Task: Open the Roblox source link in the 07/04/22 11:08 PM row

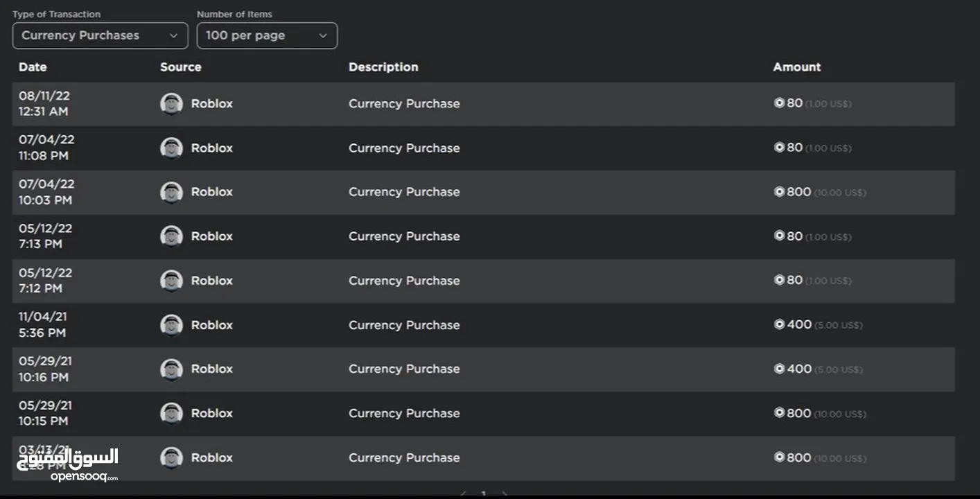Action: [212, 148]
